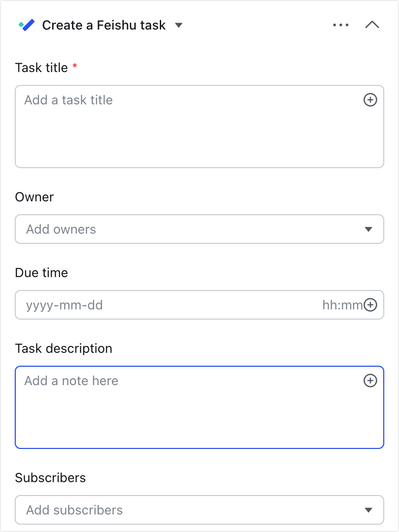Click the Feishu task logo icon

tap(26, 25)
